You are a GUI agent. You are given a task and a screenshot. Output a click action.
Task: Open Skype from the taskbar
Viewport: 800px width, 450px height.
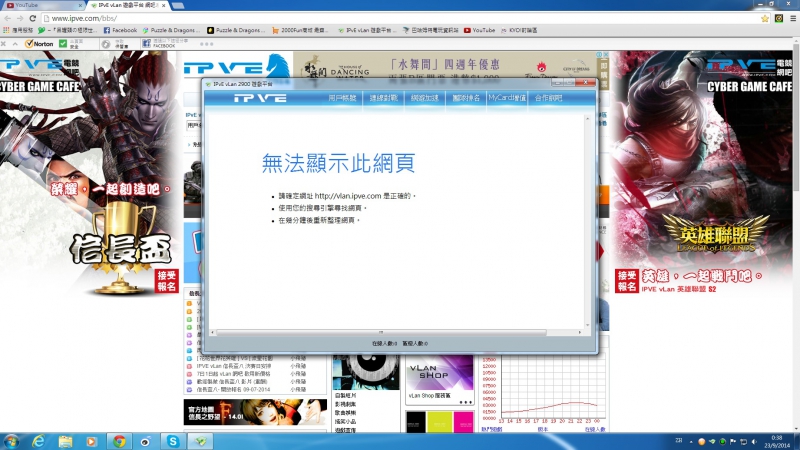pos(173,441)
